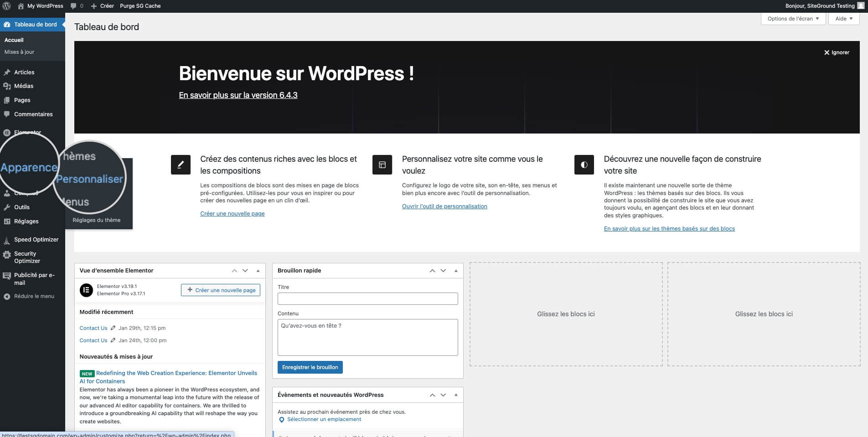Open the Bonjour, SiteGround Testing account menu
The height and width of the screenshot is (437, 868).
pos(824,6)
